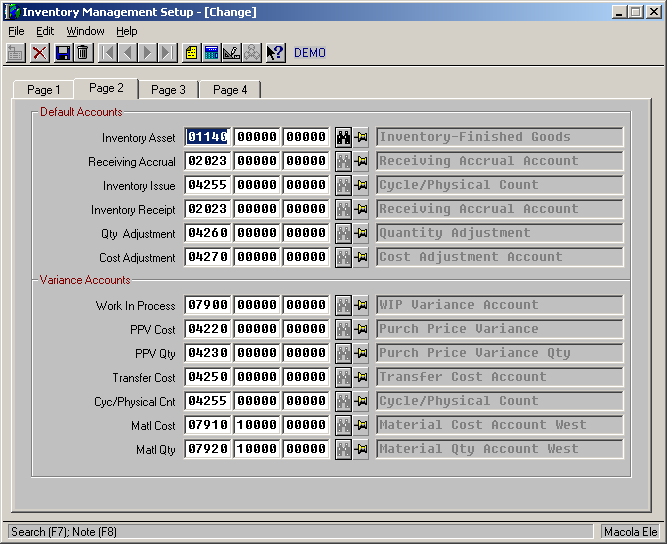The image size is (667, 544).
Task: Click Matl Qty account field 07920
Action: (x=208, y=449)
